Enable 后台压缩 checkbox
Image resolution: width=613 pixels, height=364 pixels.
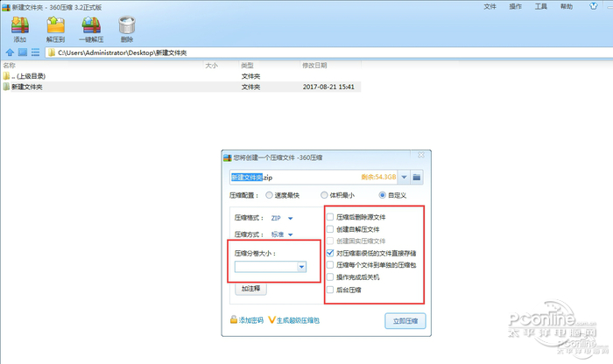pos(330,290)
